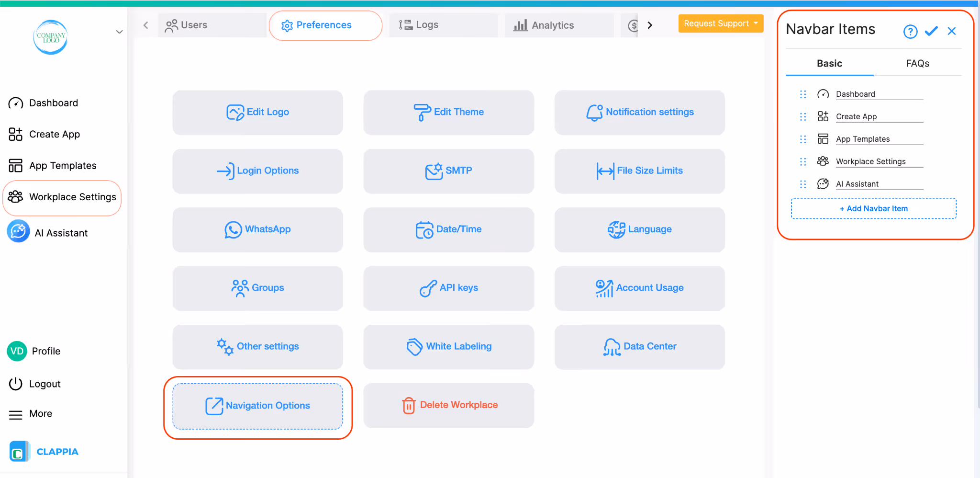Open Notification settings tile

pos(639,113)
